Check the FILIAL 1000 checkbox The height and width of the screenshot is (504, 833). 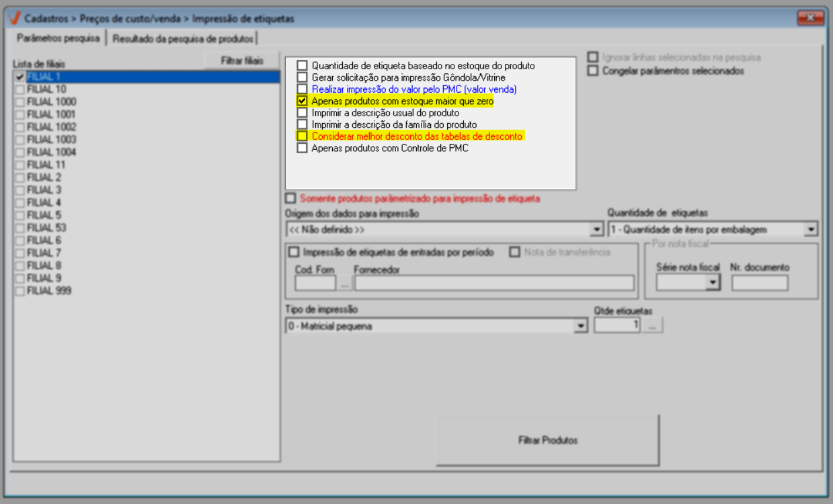pyautogui.click(x=19, y=102)
